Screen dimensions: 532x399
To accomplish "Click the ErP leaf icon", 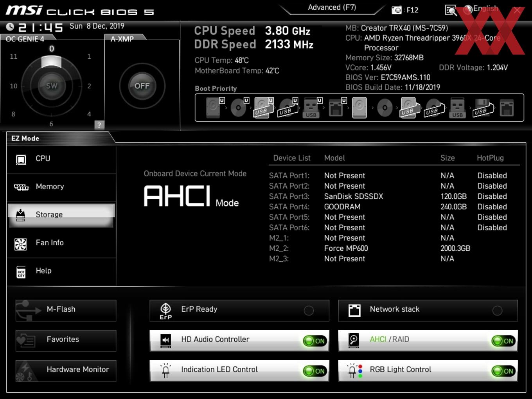I will pyautogui.click(x=165, y=311).
